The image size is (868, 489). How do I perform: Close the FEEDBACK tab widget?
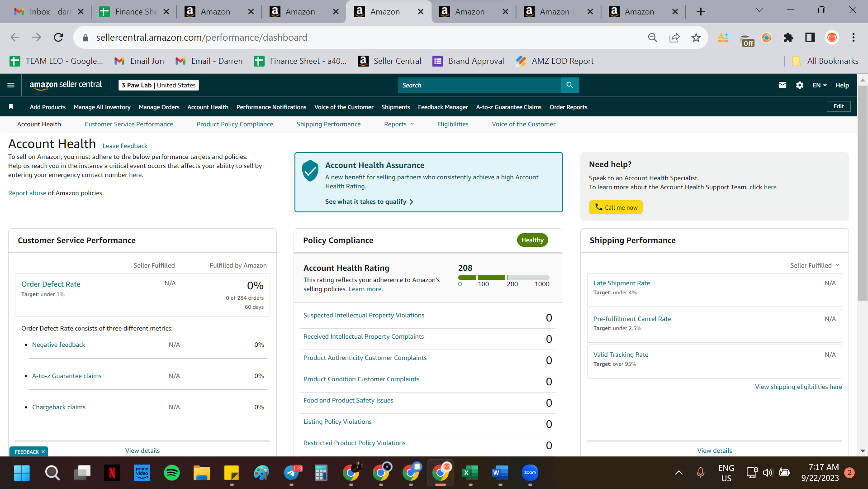(43, 452)
